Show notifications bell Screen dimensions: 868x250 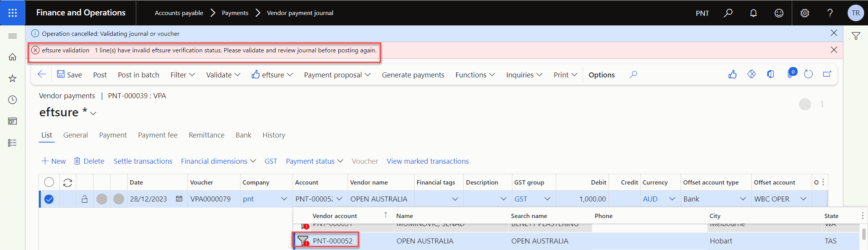pyautogui.click(x=753, y=13)
